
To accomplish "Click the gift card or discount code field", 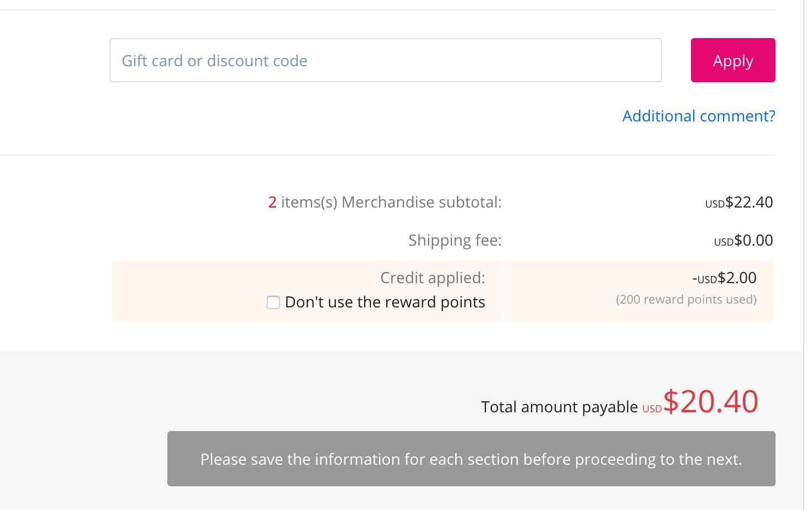I will coord(386,60).
